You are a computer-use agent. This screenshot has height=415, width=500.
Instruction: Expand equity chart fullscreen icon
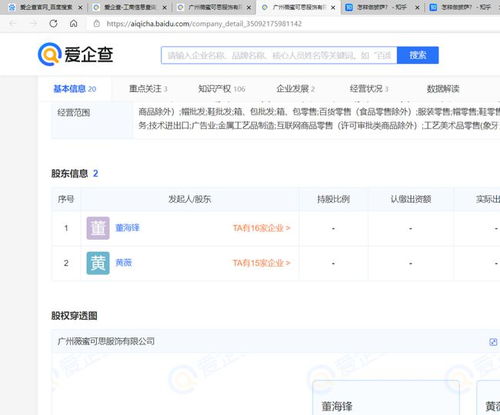[493, 342]
